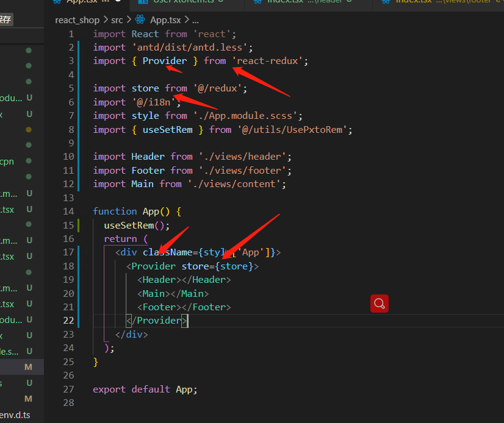Click the return keyword on line 16
Screen dimensions: 504x423
[x=120, y=239]
